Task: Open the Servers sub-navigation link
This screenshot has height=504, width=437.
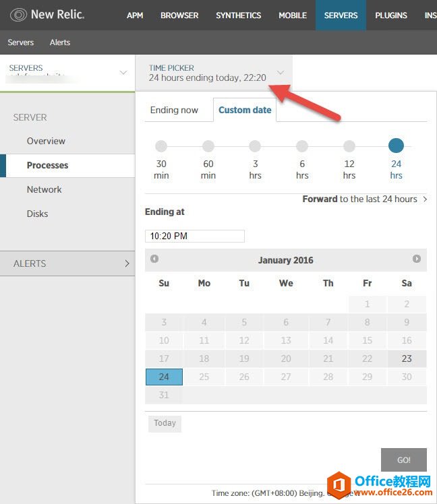Action: tap(21, 42)
